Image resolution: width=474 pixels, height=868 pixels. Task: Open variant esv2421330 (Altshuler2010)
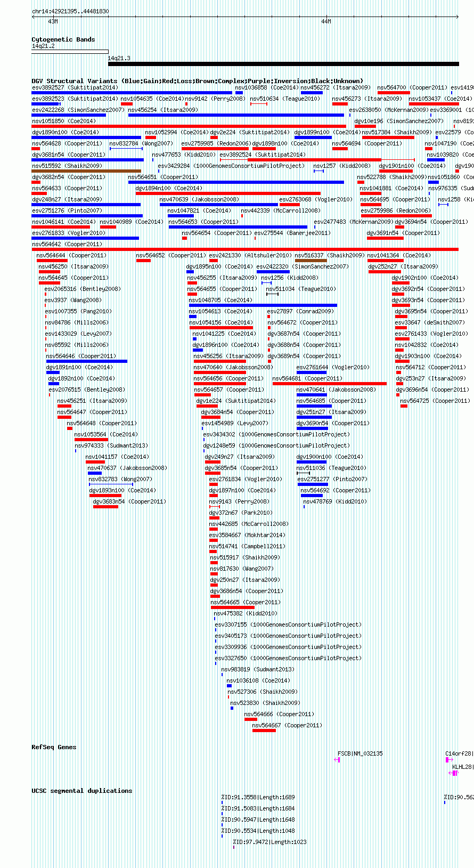click(250, 255)
